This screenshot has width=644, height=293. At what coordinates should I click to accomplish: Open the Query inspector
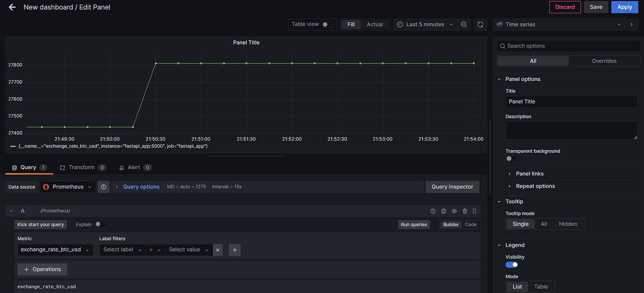tap(452, 187)
